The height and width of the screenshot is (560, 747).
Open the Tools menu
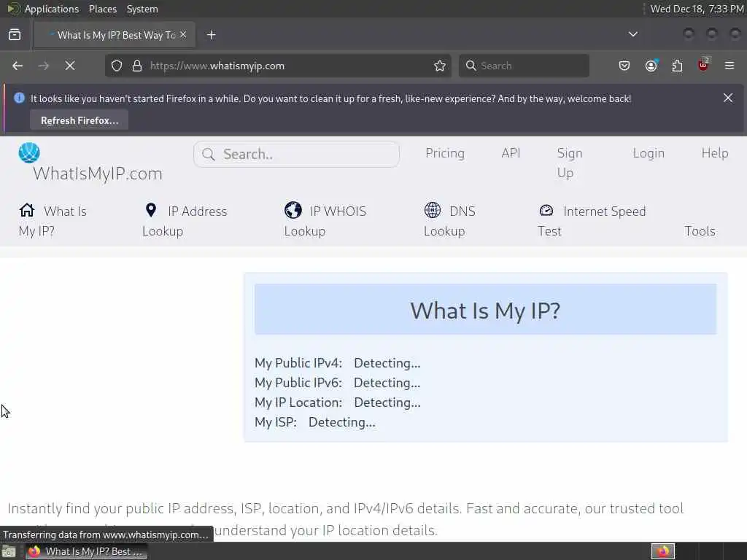pyautogui.click(x=700, y=231)
